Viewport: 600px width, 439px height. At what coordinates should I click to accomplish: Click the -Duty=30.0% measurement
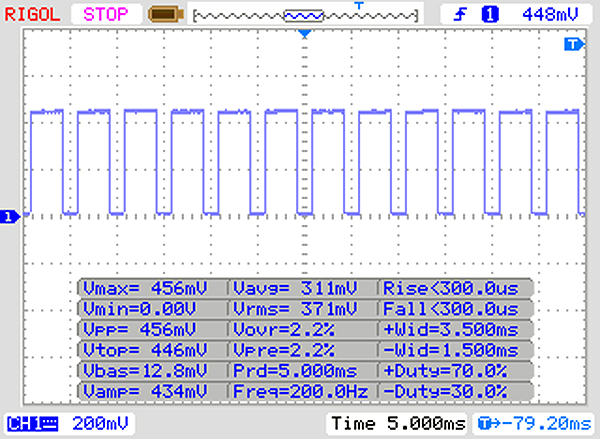pyautogui.click(x=445, y=391)
